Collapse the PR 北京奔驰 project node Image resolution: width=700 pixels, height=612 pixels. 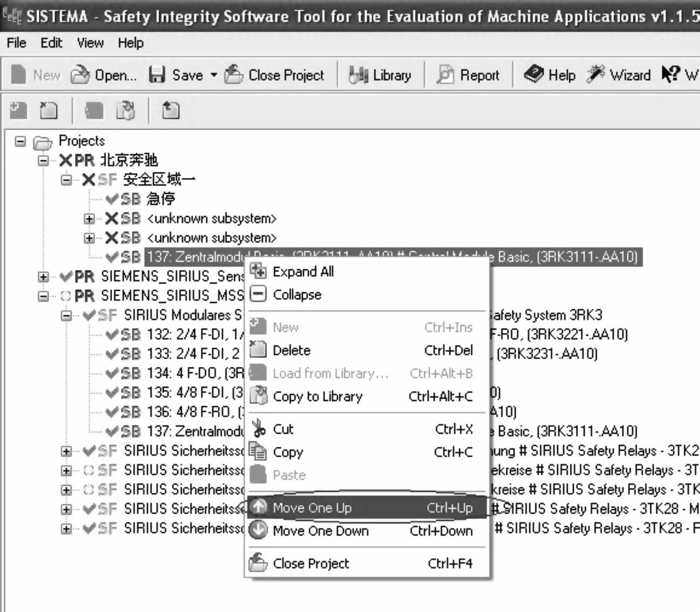(43, 161)
